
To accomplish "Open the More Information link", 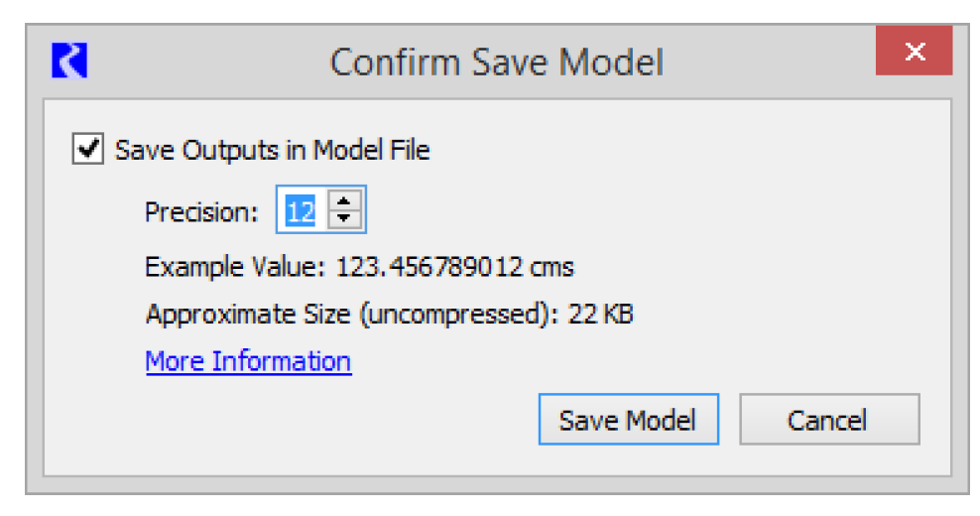I will click(248, 361).
